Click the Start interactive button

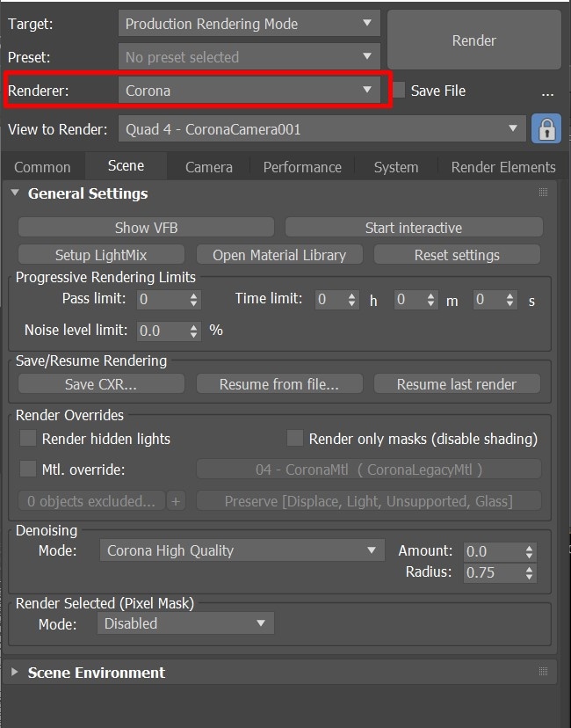414,228
